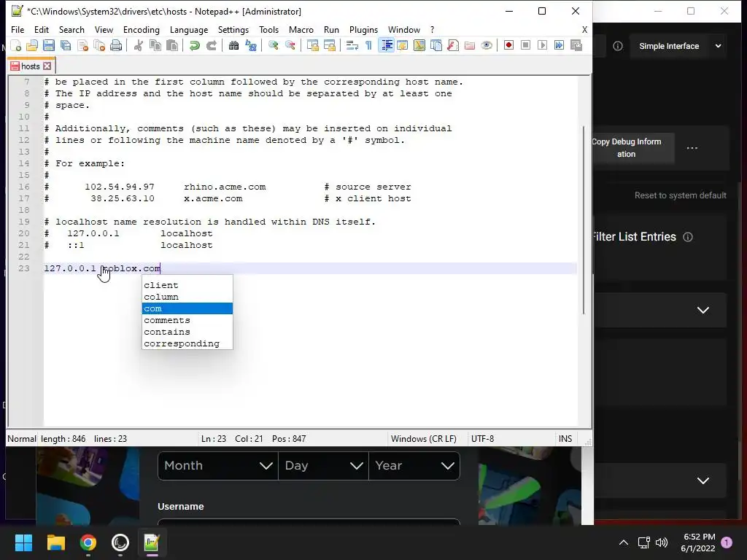Choose 'client' in the autocomplete list
Viewport: 747px width, 560px height.
(x=187, y=285)
